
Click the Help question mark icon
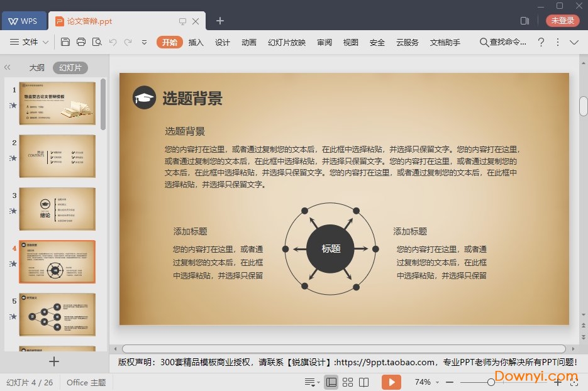541,42
